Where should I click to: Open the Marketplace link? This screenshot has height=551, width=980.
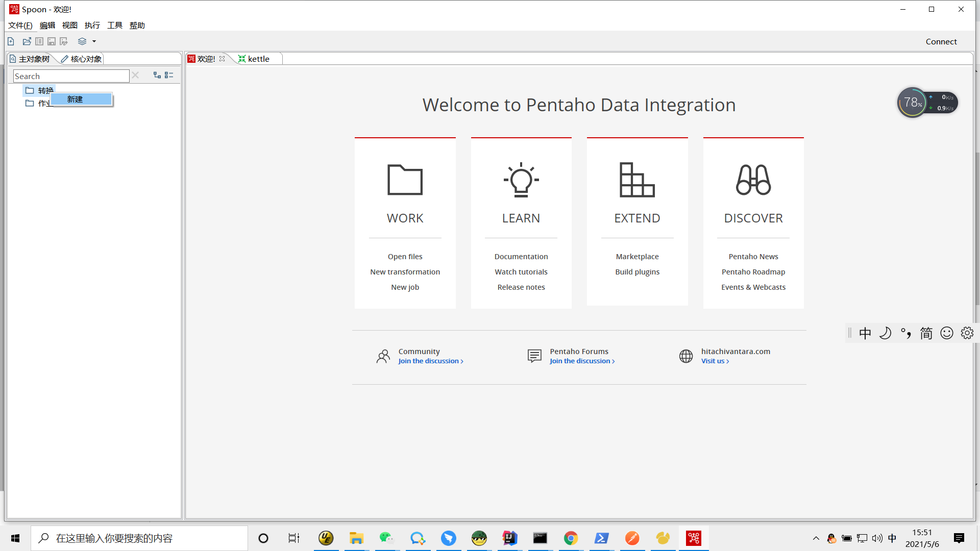(637, 257)
